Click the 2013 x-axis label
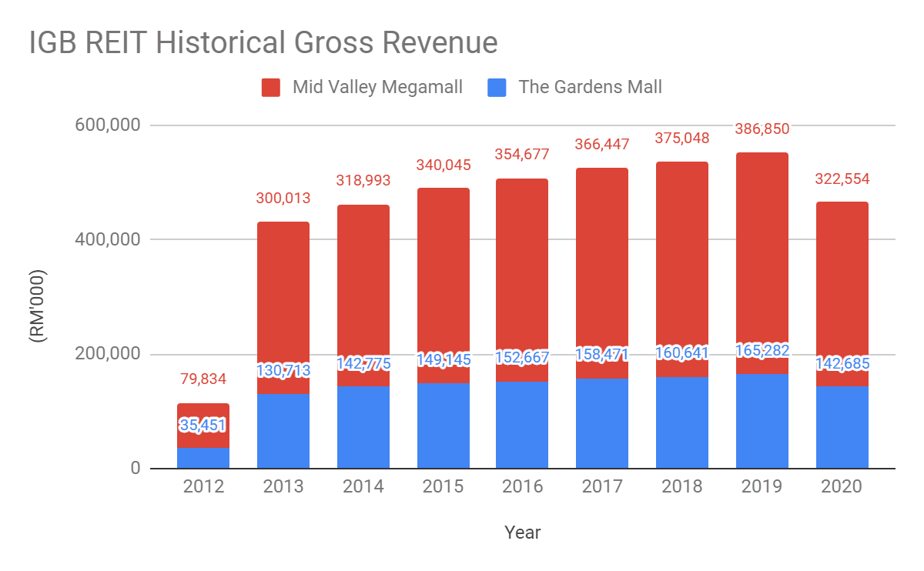924x571 pixels. [283, 487]
